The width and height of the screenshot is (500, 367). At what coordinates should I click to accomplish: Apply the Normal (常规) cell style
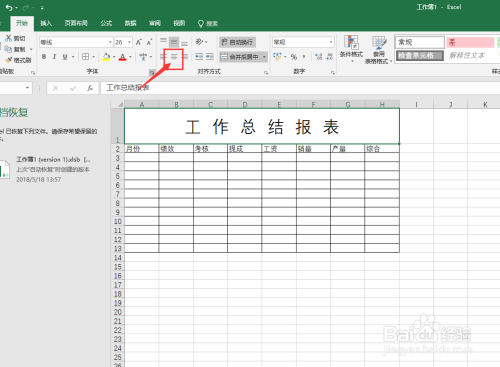(x=420, y=42)
